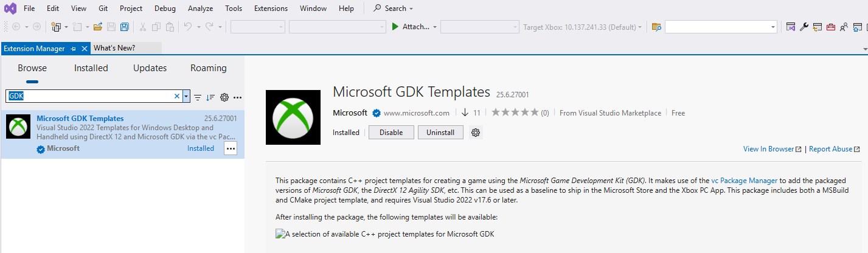
Task: Click the Open File folder icon
Action: (x=98, y=27)
